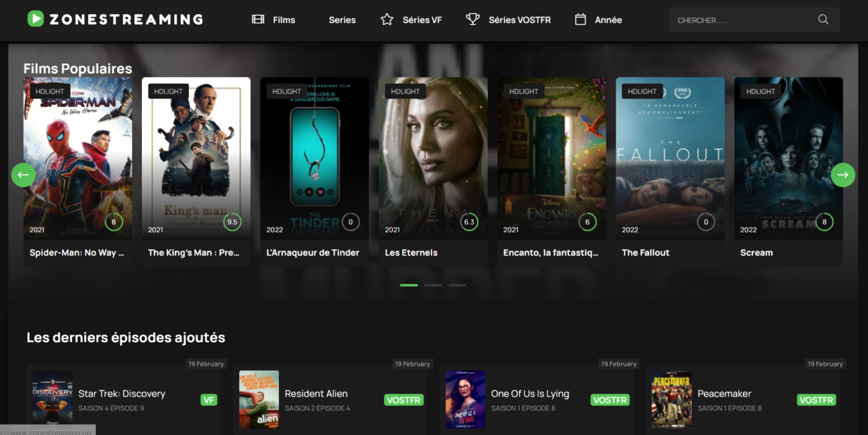Click the trophy icon beside Séries VOSTFR
This screenshot has width=868, height=435.
(473, 20)
